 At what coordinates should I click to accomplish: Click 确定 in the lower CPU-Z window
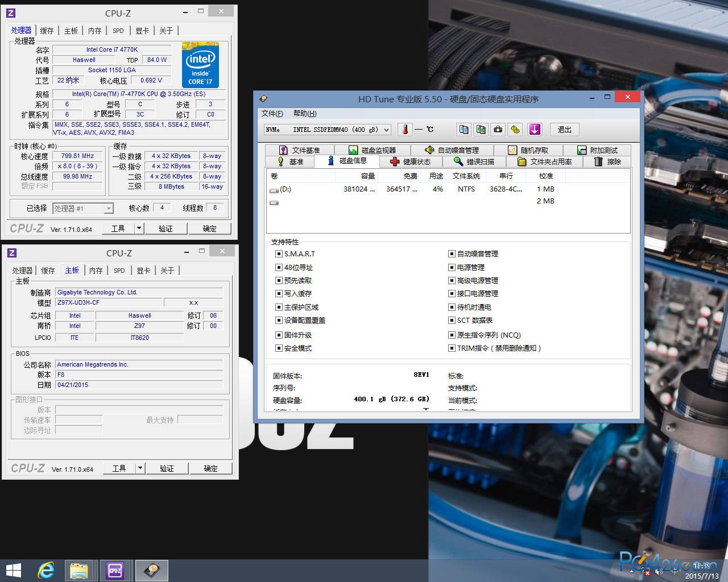point(211,468)
